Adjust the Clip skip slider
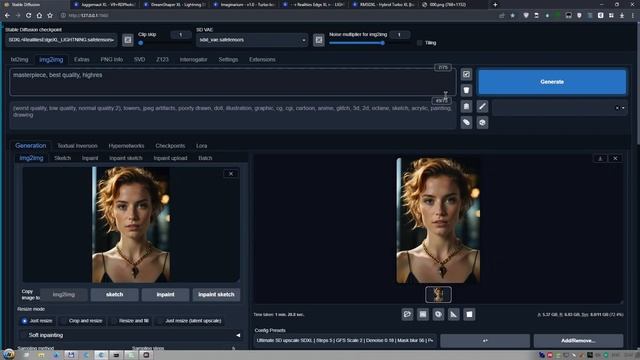This screenshot has height=360, width=640. pyautogui.click(x=164, y=43)
